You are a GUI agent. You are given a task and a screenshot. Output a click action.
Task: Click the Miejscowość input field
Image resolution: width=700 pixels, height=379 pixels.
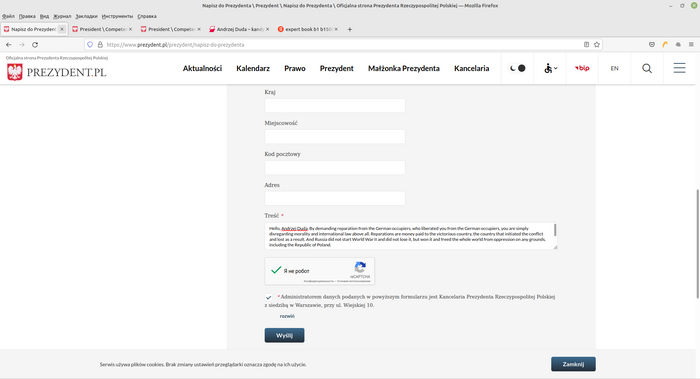[335, 137]
